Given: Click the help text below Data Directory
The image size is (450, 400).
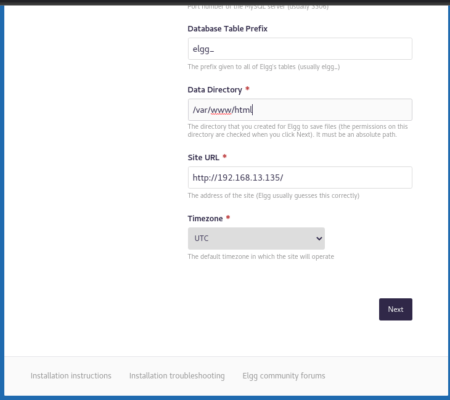Looking at the screenshot, I should pos(298,131).
